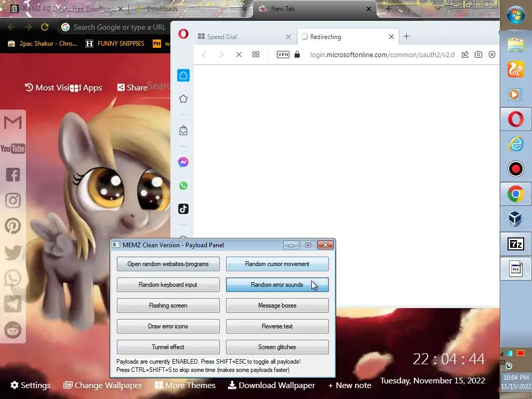Open Opera shopping bag sidebar icon
This screenshot has height=399, width=532.
click(x=183, y=130)
